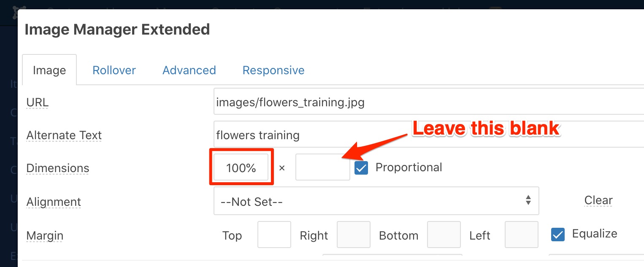Uncheck the Equalize margin checkbox
Screen dimensions: 644x267
coord(558,235)
